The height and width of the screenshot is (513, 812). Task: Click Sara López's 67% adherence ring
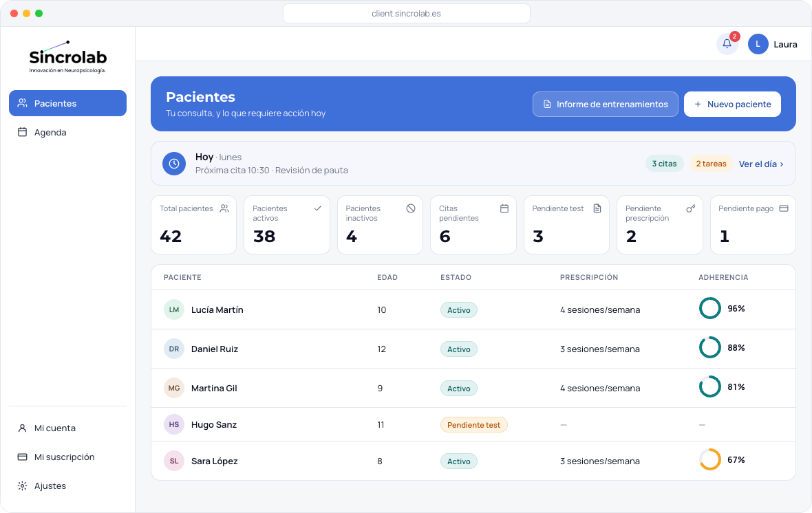(x=710, y=459)
